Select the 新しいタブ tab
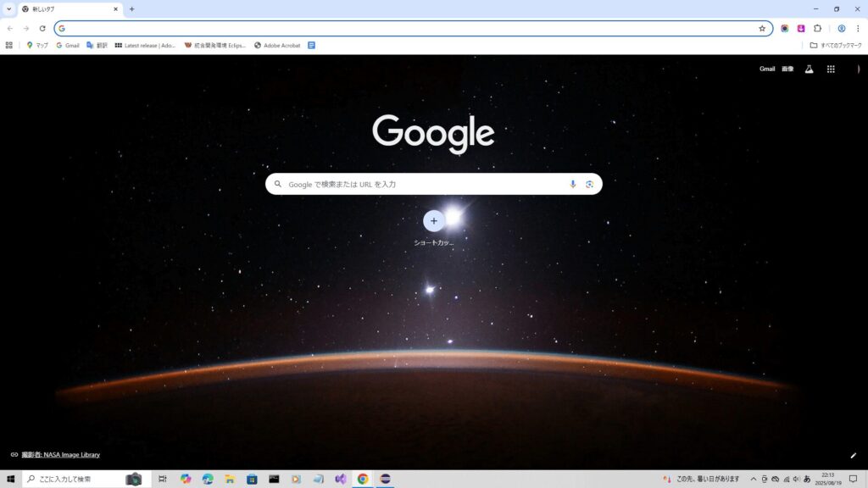This screenshot has height=488, width=868. click(70, 9)
